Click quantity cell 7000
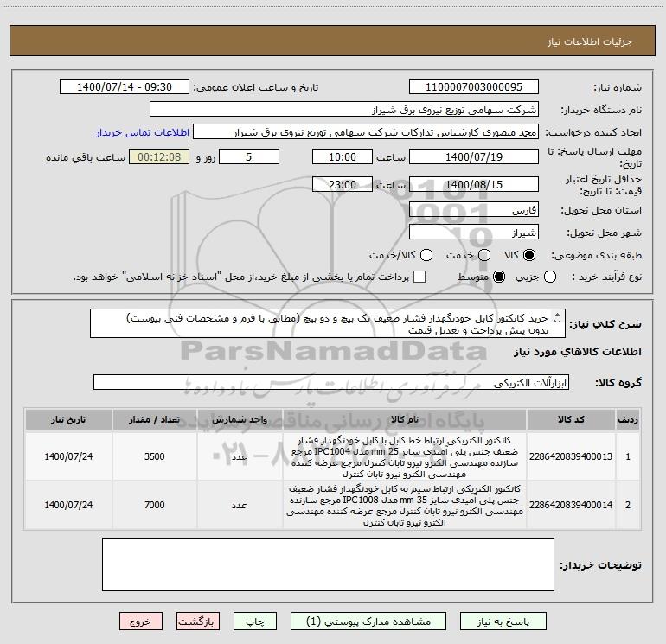The image size is (666, 644). coord(154,505)
